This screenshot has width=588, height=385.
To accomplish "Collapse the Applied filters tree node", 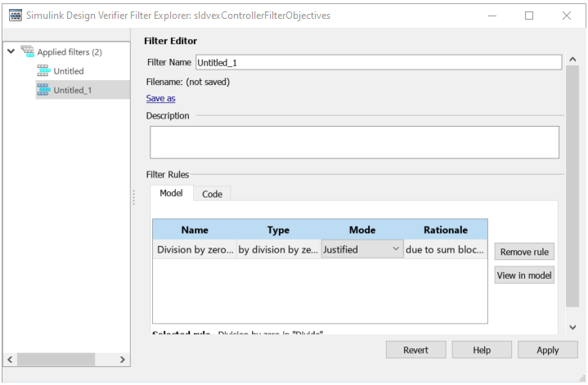I will coord(11,52).
